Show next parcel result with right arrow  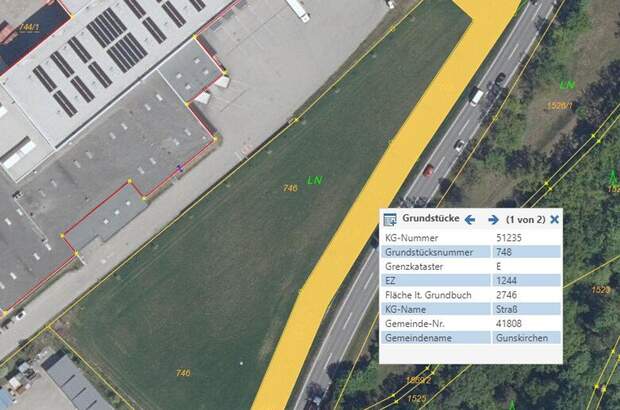(493, 219)
